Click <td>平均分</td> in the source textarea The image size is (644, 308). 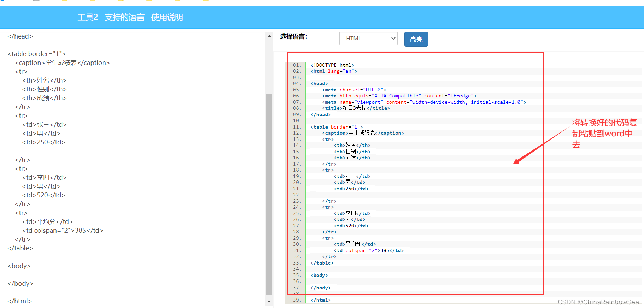coord(48,221)
